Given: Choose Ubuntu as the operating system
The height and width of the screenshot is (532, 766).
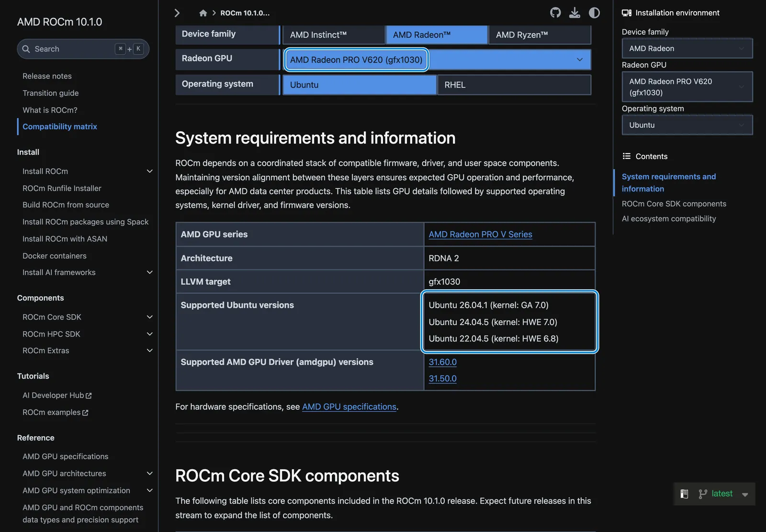Looking at the screenshot, I should (360, 85).
